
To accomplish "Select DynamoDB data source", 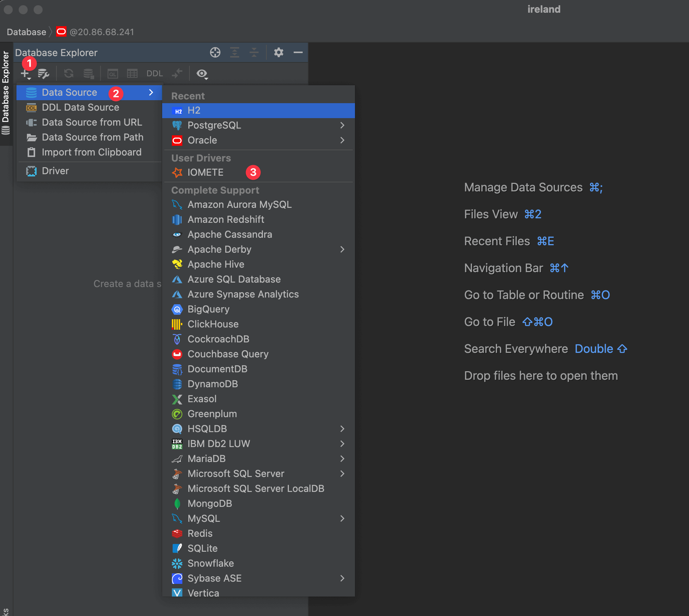I will click(259, 384).
